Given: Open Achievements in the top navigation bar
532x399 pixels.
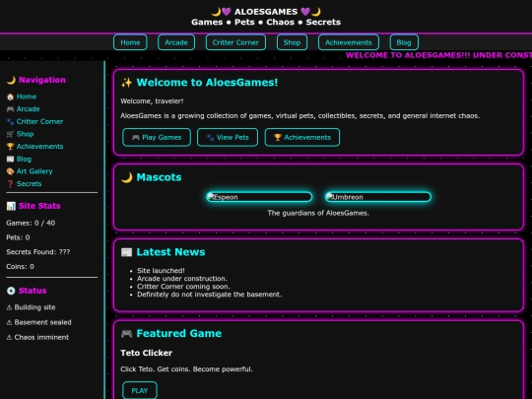Looking at the screenshot, I should (349, 42).
